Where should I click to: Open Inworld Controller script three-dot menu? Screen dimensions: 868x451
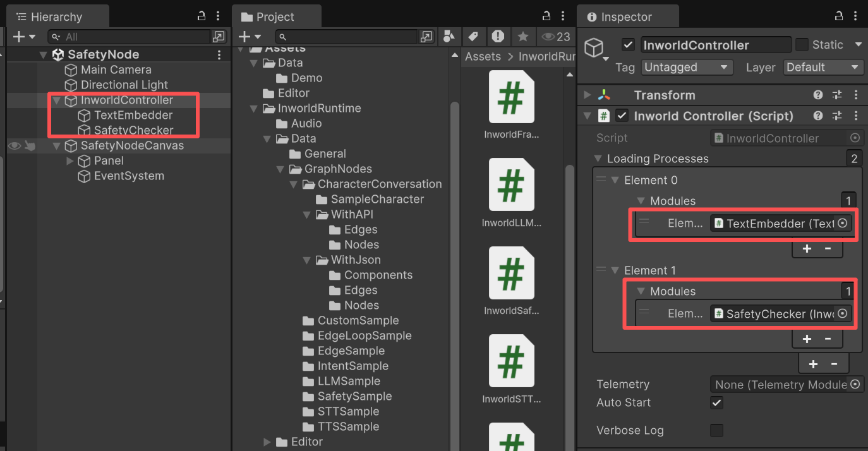pos(856,116)
